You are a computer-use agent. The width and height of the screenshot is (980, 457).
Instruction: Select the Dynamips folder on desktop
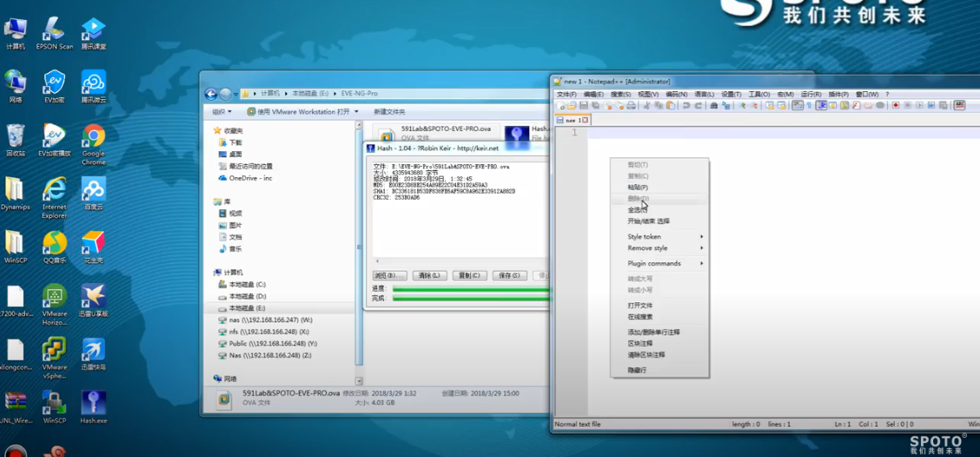tap(15, 193)
